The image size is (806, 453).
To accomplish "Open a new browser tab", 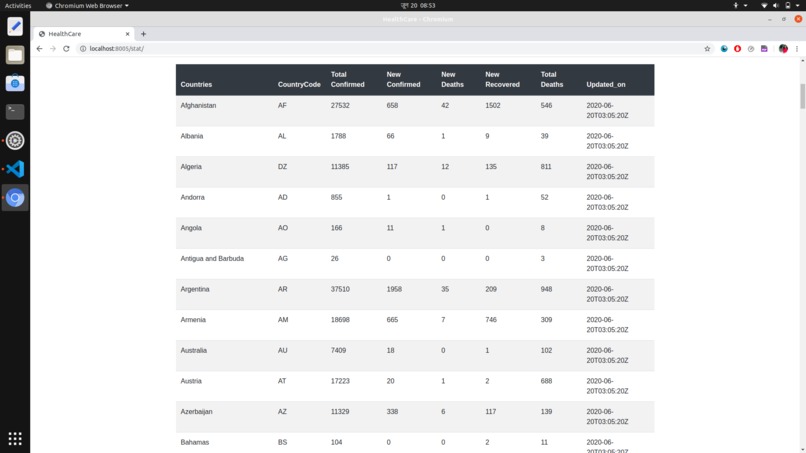I will point(143,34).
